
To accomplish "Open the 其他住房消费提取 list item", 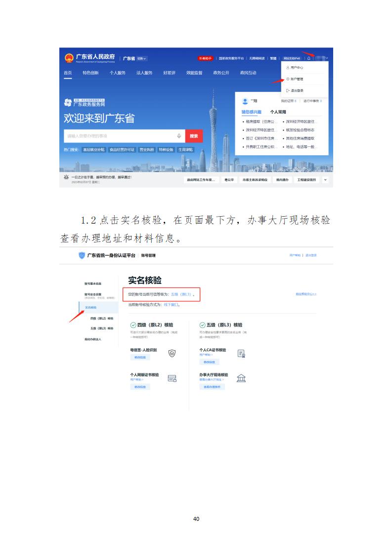I will (x=300, y=139).
